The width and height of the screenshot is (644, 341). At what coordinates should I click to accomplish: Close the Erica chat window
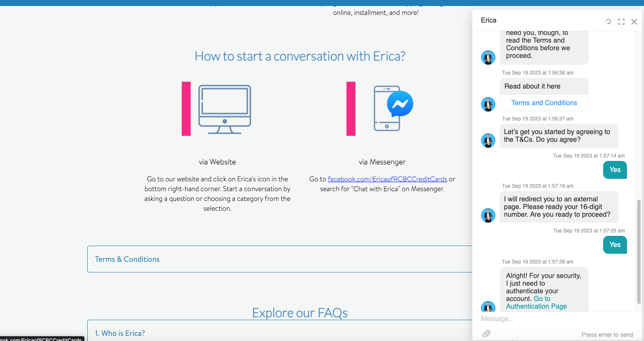coord(634,22)
